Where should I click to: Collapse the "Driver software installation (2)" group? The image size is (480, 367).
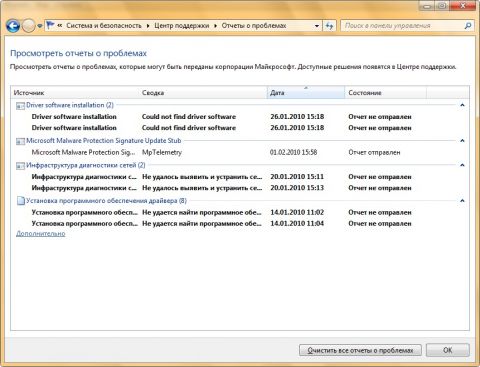coord(462,105)
